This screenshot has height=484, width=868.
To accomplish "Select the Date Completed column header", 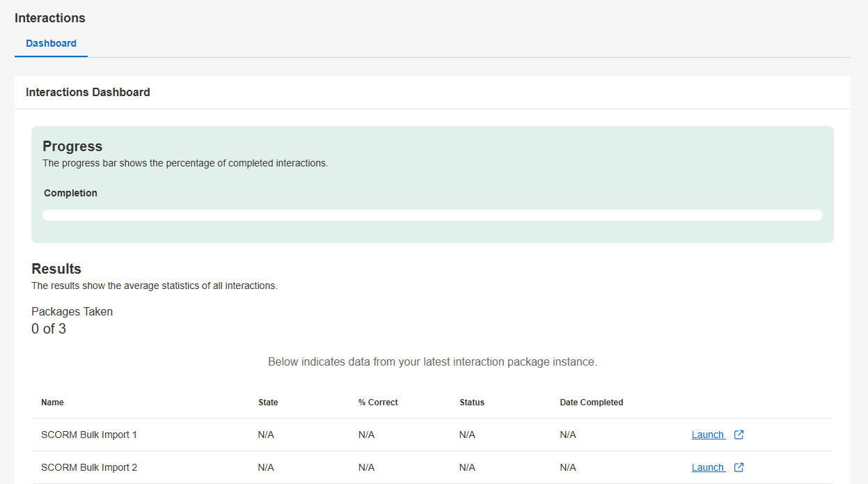I will pyautogui.click(x=591, y=403).
